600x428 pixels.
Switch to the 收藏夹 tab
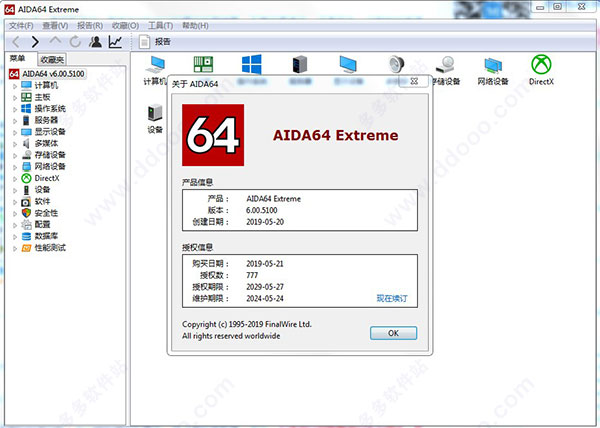point(52,60)
